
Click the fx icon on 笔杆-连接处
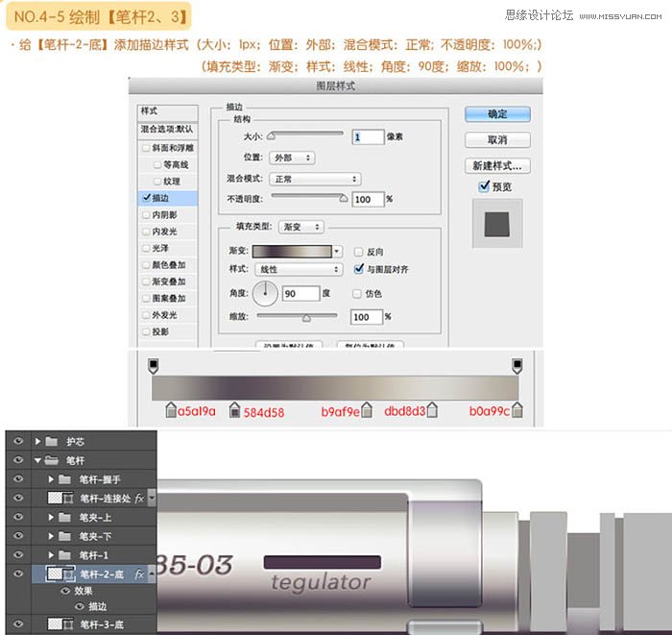[x=139, y=499]
